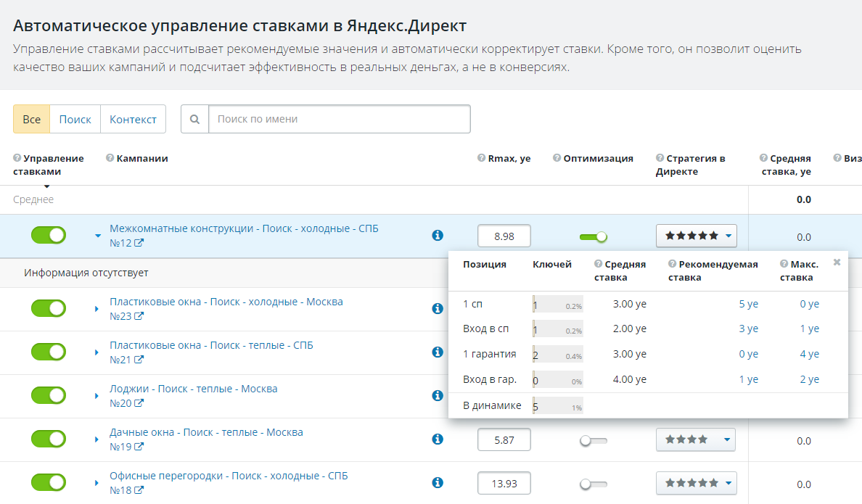Edit Rmax value 5.87 field

pos(504,439)
